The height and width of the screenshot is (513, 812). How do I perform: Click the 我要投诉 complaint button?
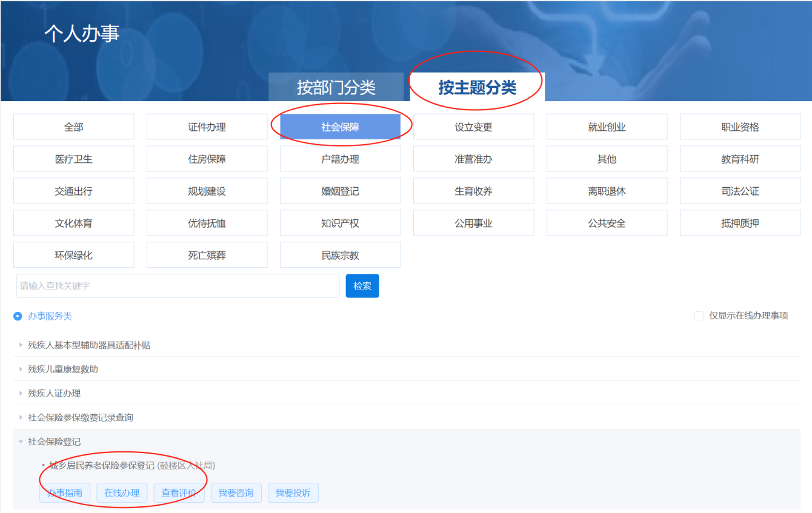click(293, 492)
